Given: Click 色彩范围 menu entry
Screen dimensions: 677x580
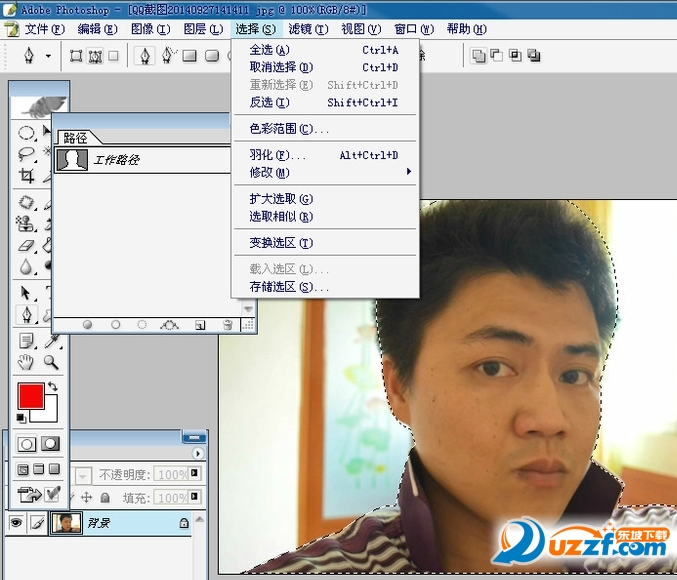Looking at the screenshot, I should (x=286, y=129).
